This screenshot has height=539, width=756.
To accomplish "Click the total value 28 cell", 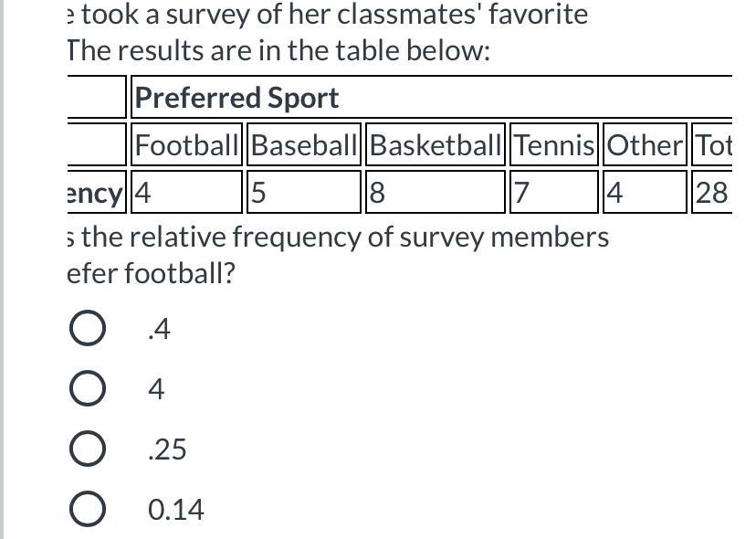I will point(712,193).
